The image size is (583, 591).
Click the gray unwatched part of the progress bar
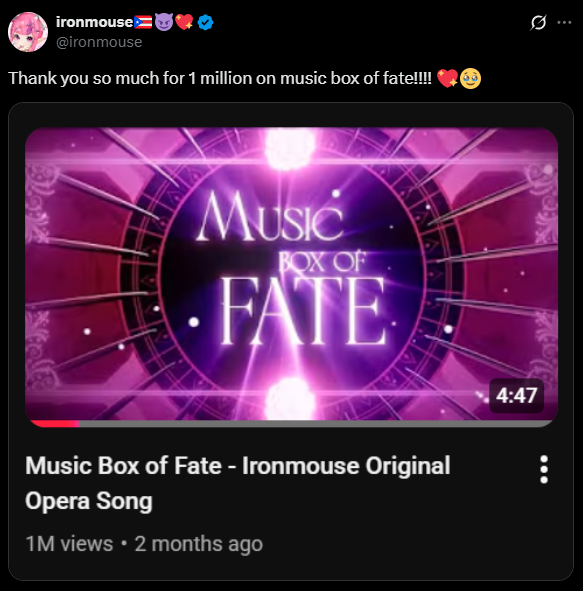(x=316, y=424)
